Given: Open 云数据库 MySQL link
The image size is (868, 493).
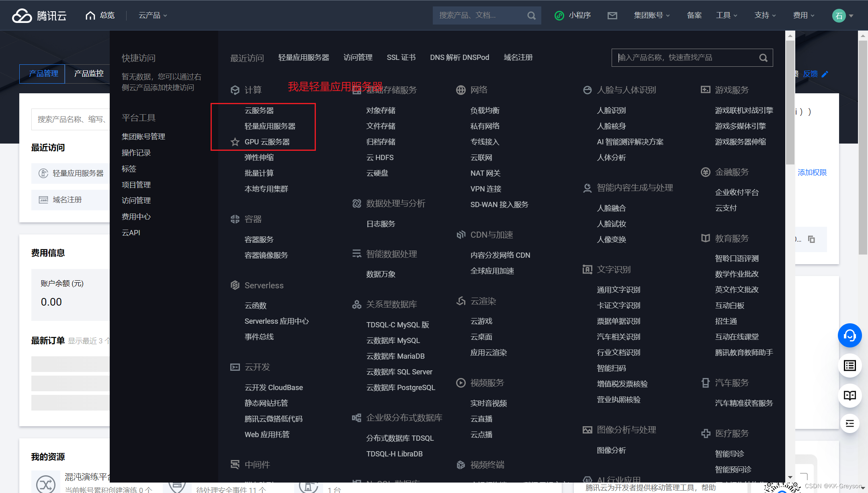Looking at the screenshot, I should coord(393,340).
